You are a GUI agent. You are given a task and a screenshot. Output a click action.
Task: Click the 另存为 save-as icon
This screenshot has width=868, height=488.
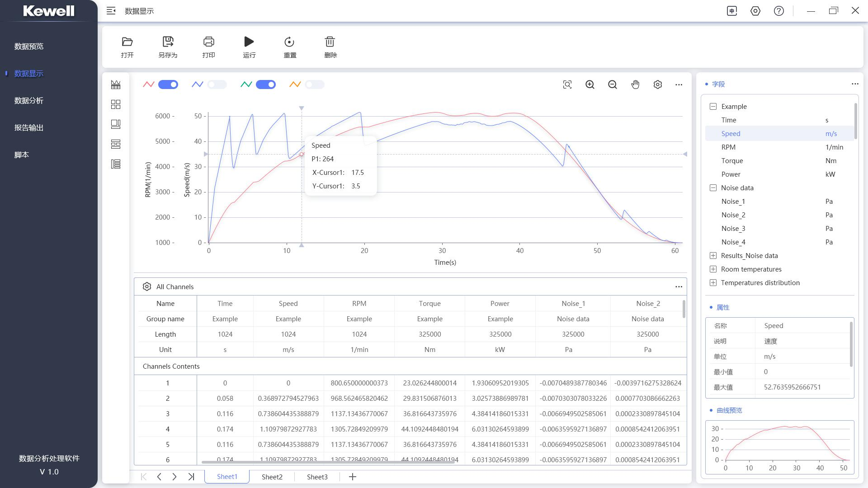click(168, 42)
